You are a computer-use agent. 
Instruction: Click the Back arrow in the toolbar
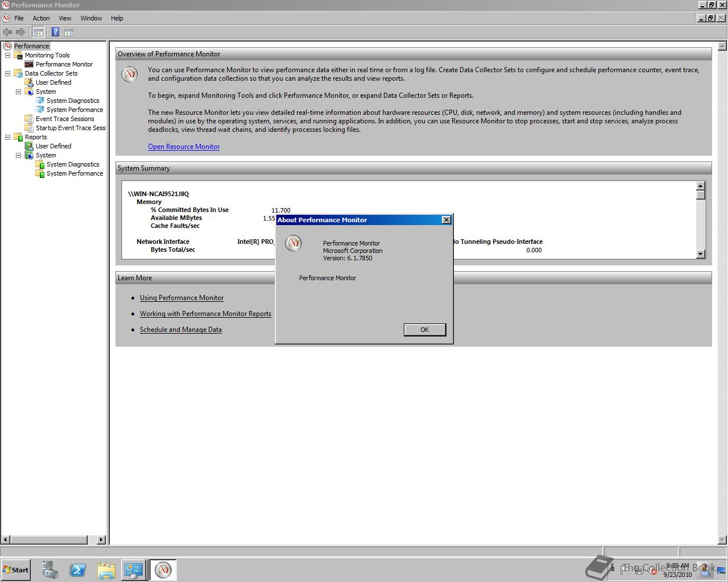pos(7,32)
